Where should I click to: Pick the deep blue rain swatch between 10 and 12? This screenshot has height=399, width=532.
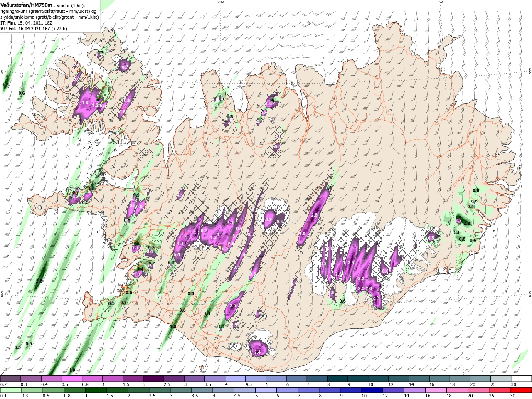(372, 390)
